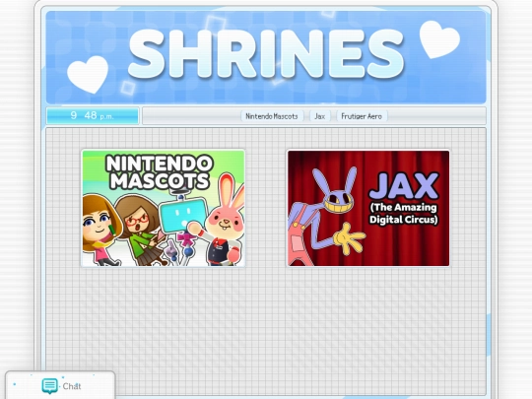Open the Jax navigation link

pyautogui.click(x=319, y=116)
